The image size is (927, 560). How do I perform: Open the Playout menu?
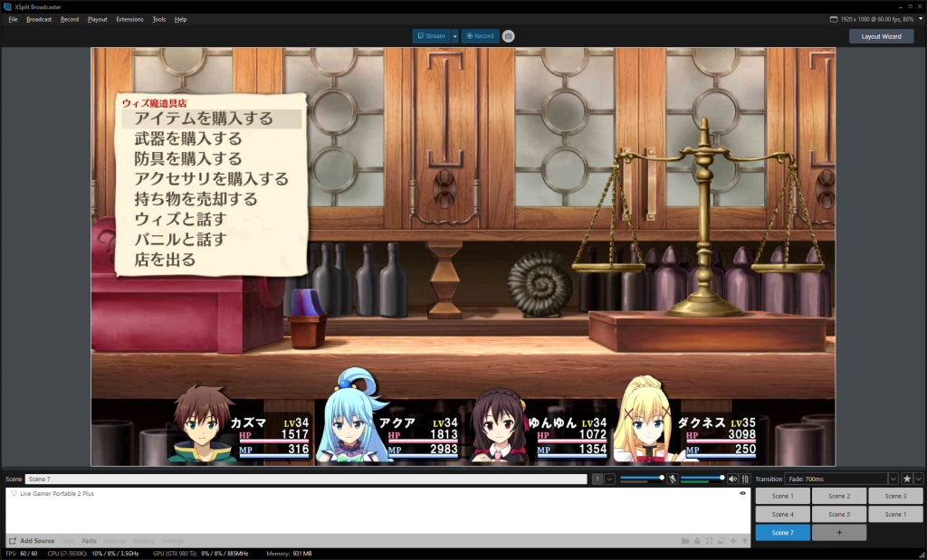98,20
